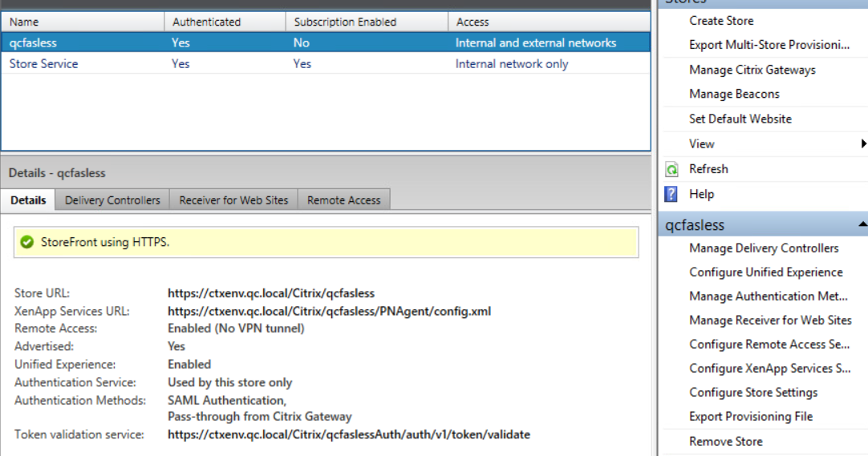Collapse the qcfasless actions section
Viewport: 868px width, 456px height.
(x=862, y=225)
